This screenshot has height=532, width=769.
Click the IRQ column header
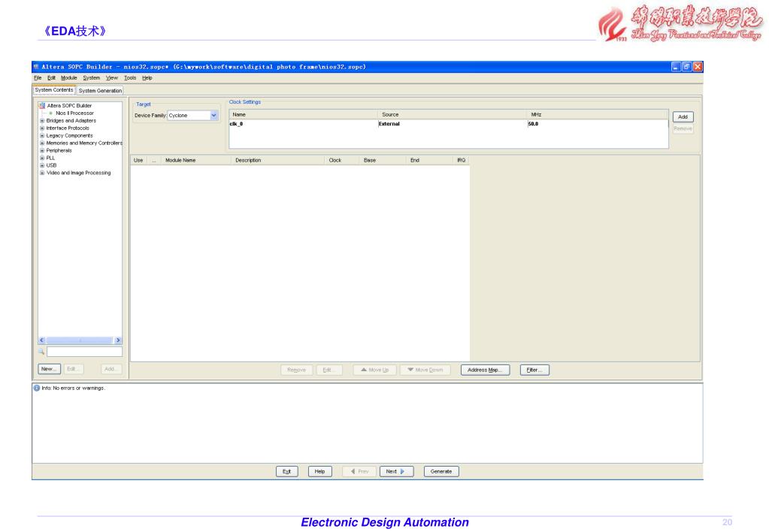pyautogui.click(x=461, y=160)
